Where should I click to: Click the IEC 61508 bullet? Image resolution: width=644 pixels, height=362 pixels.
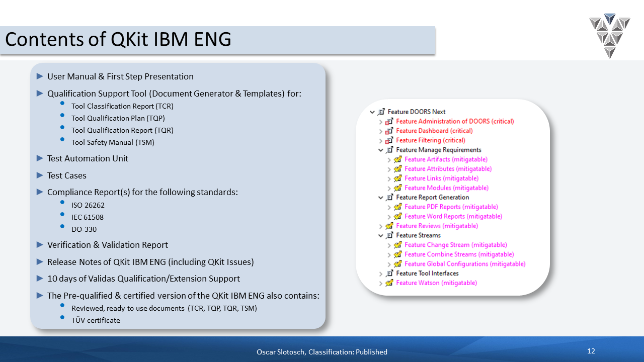[x=88, y=217]
